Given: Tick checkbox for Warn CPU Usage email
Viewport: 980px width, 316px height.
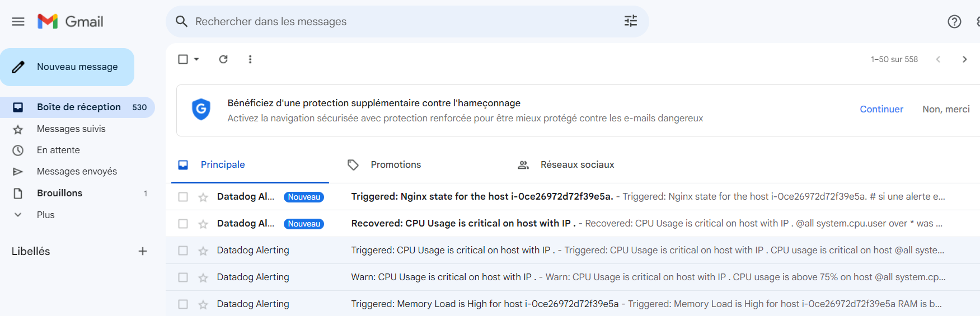Looking at the screenshot, I should pyautogui.click(x=183, y=277).
